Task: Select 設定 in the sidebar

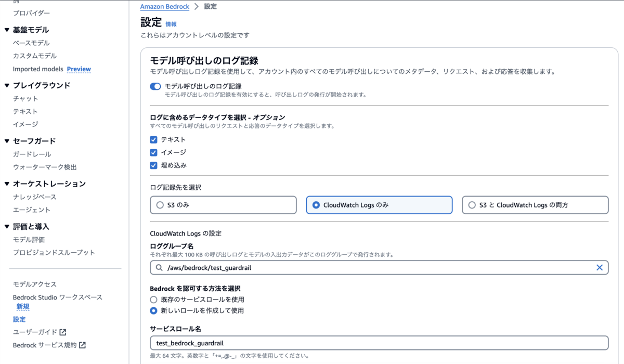Action: pyautogui.click(x=19, y=319)
